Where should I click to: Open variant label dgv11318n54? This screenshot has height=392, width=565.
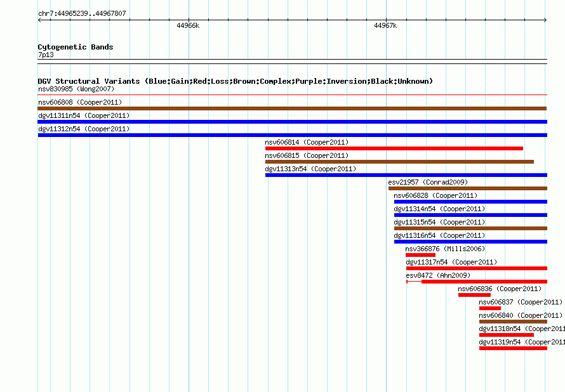click(x=500, y=329)
